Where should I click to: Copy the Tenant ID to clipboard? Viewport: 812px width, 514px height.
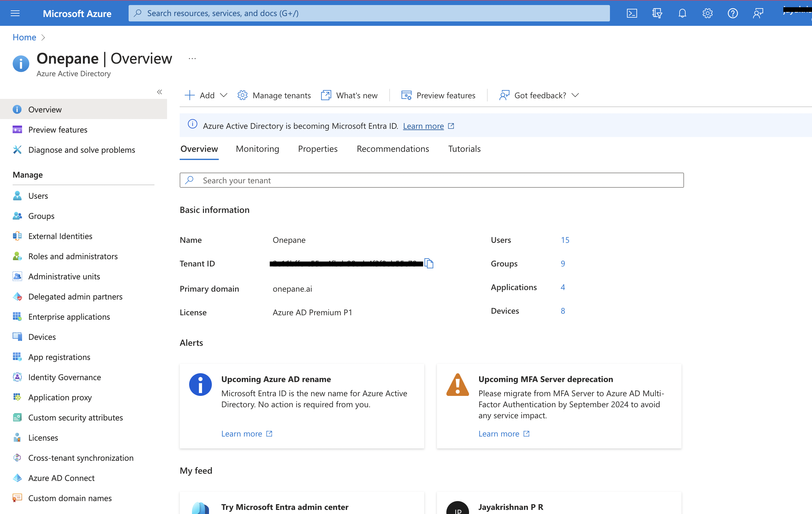(429, 263)
